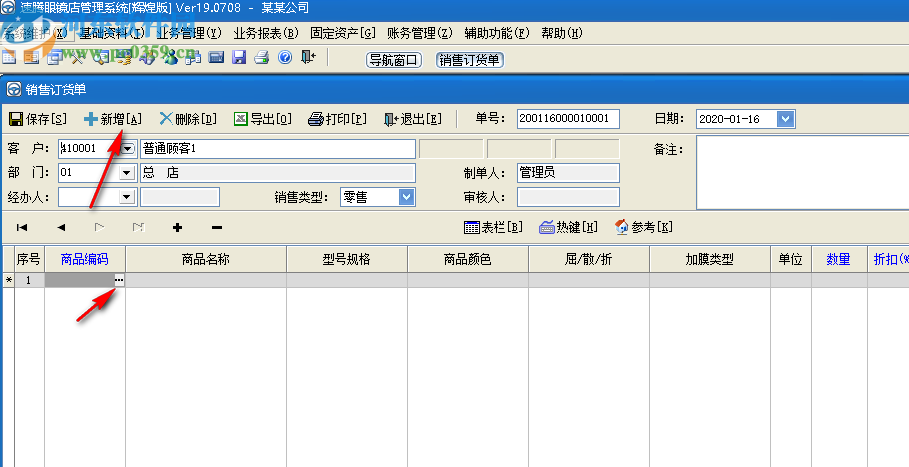909x467 pixels.
Task: Go to previous record arrow
Action: [61, 228]
